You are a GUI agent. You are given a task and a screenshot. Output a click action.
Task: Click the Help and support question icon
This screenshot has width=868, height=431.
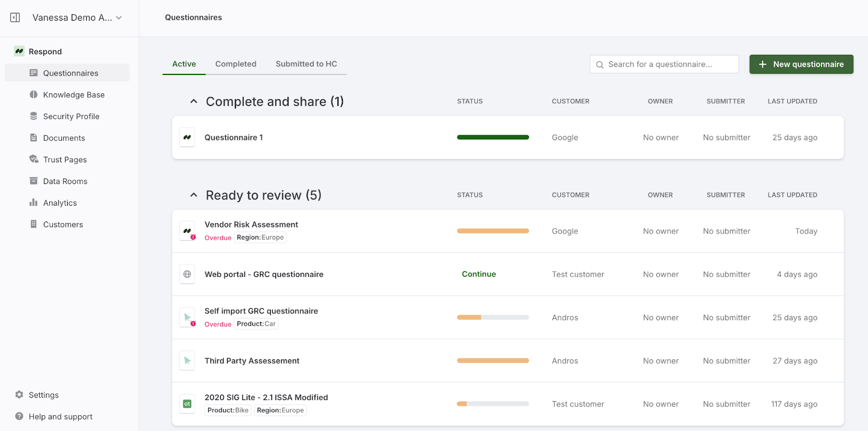click(20, 416)
